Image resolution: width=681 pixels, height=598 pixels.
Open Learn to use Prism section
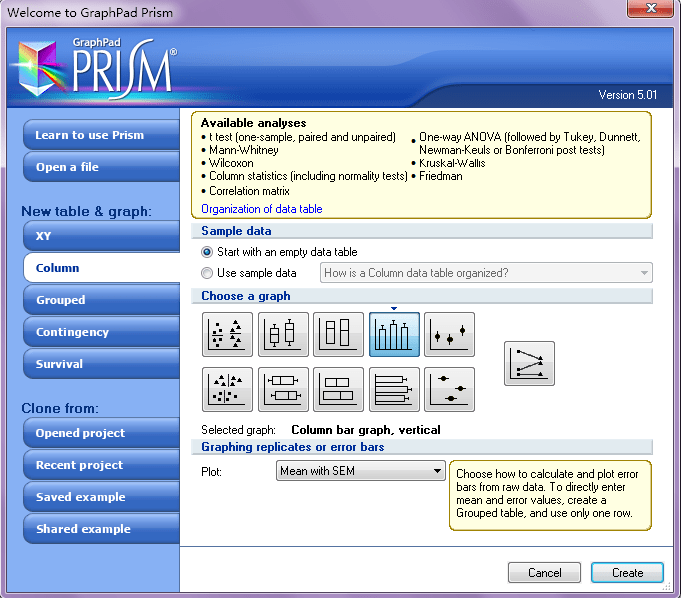102,135
